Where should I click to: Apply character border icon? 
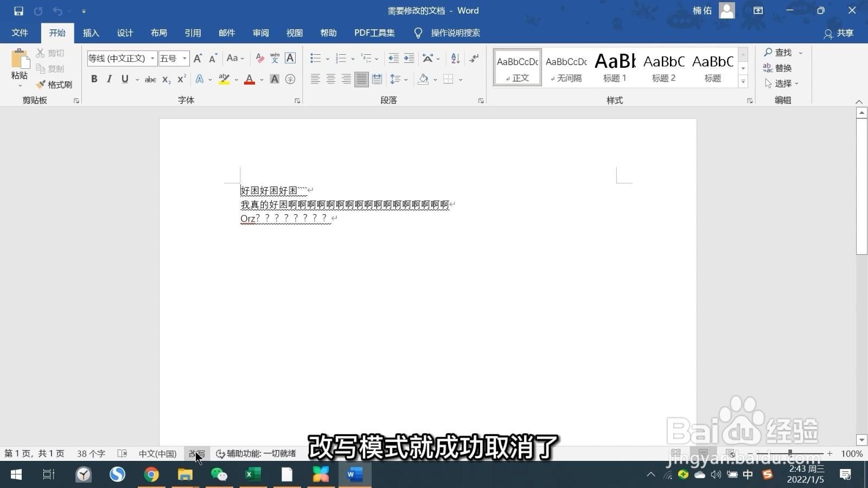pyautogui.click(x=290, y=58)
